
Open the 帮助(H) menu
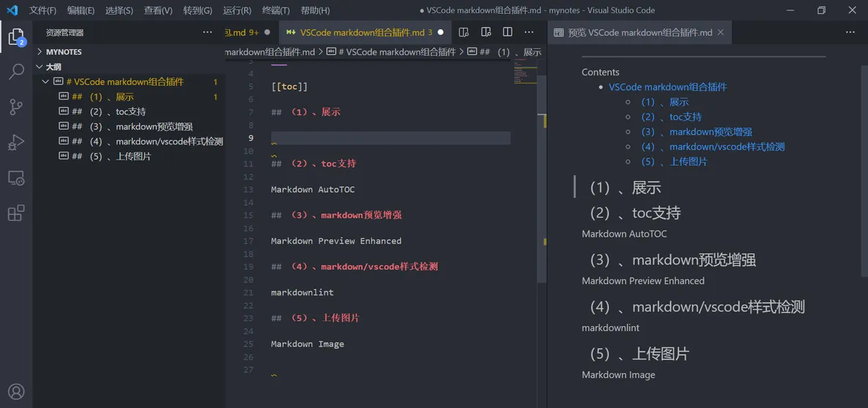pos(315,10)
